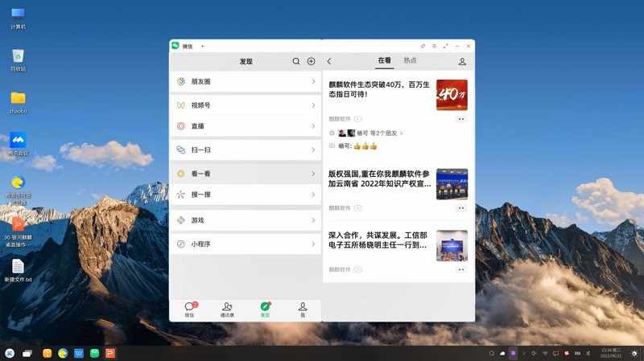
Task: Click the profile icon in reading panel
Action: [x=462, y=61]
